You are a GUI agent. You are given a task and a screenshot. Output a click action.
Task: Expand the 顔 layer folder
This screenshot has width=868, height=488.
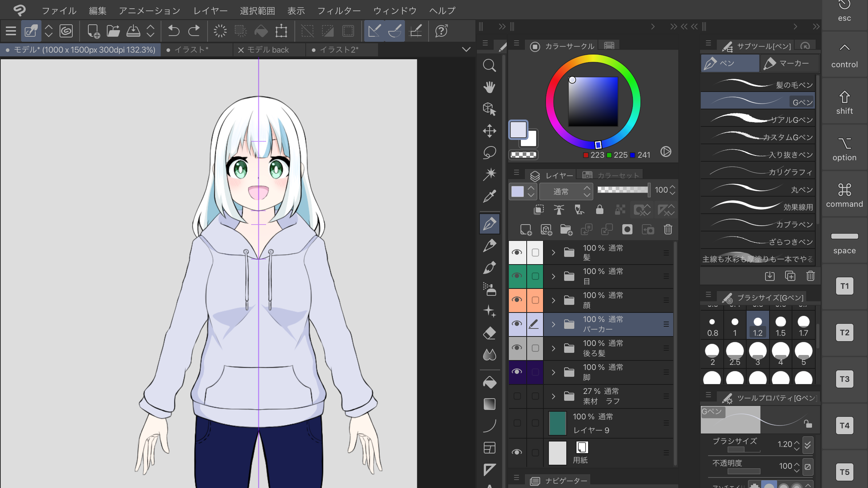click(x=553, y=301)
